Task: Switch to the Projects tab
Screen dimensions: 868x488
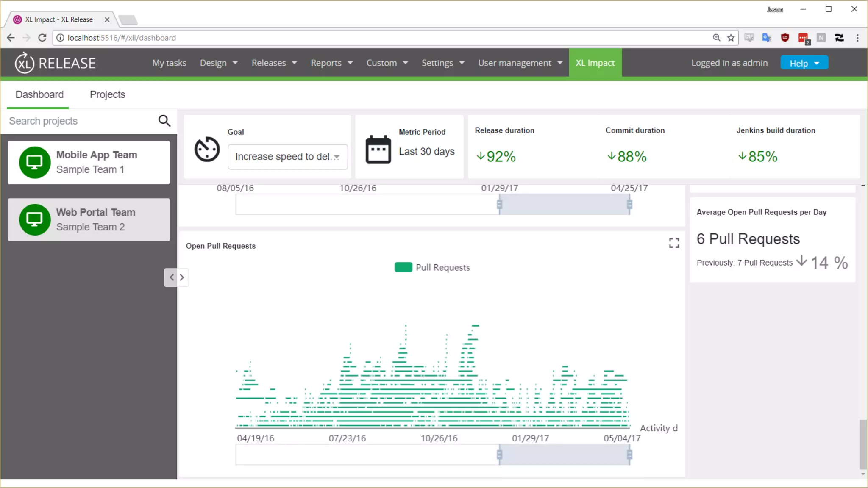Action: click(107, 94)
